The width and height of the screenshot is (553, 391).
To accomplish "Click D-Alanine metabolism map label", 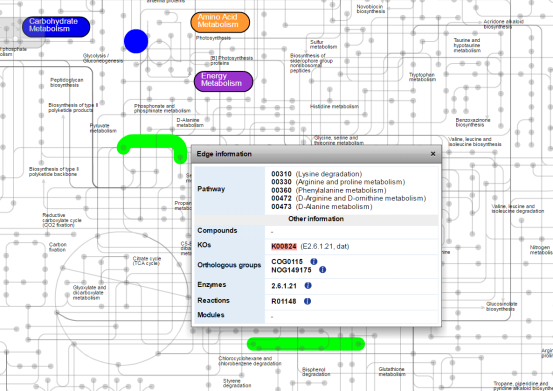I will [190, 122].
